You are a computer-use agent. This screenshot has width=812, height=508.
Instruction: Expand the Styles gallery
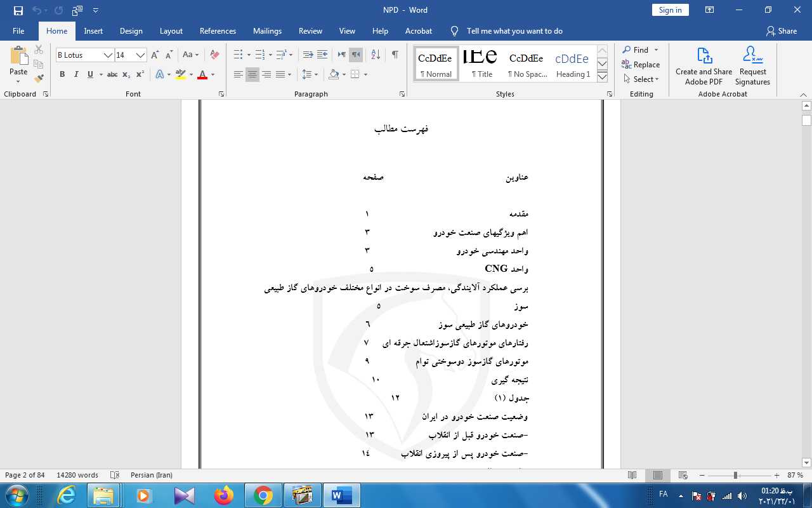pyautogui.click(x=603, y=77)
